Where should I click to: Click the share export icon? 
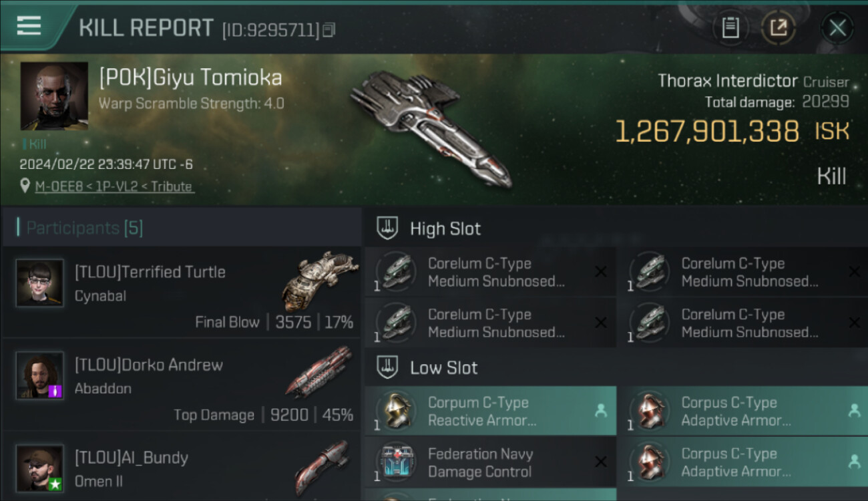[779, 28]
